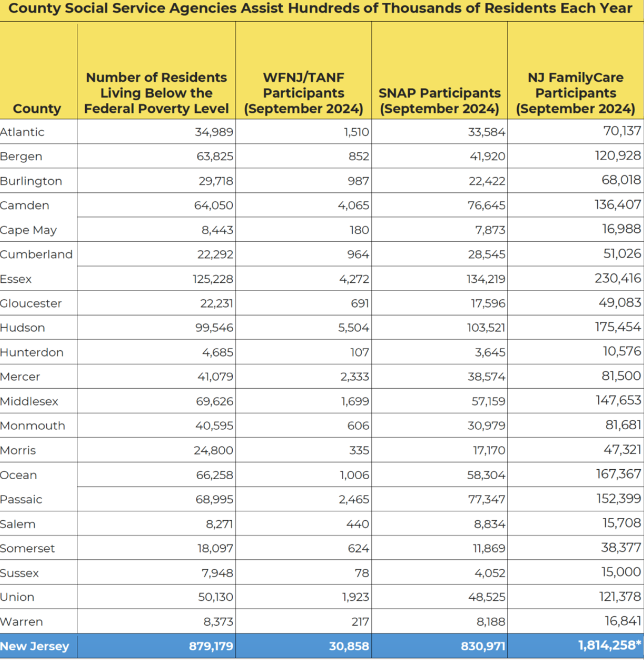Viewport: 644px width, 660px height.
Task: Click the WFNJ/TANF Participants column header
Action: (303, 93)
